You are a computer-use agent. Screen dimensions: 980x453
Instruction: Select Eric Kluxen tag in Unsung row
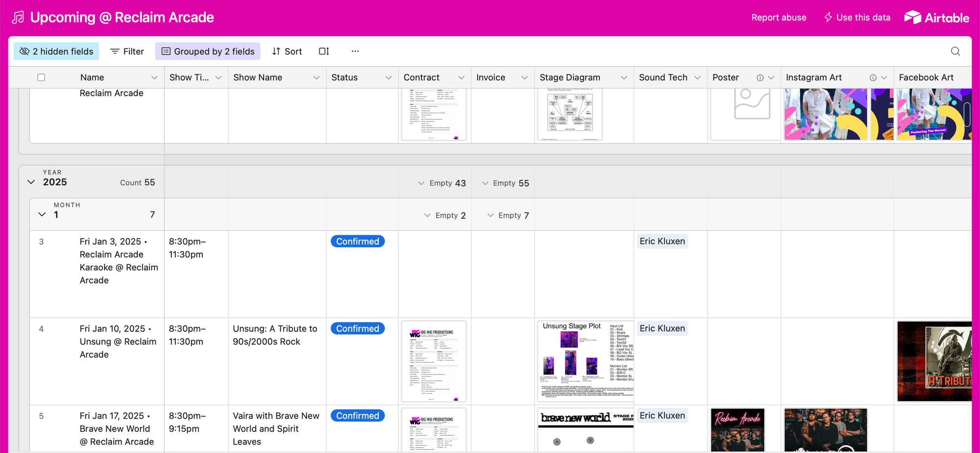point(662,328)
